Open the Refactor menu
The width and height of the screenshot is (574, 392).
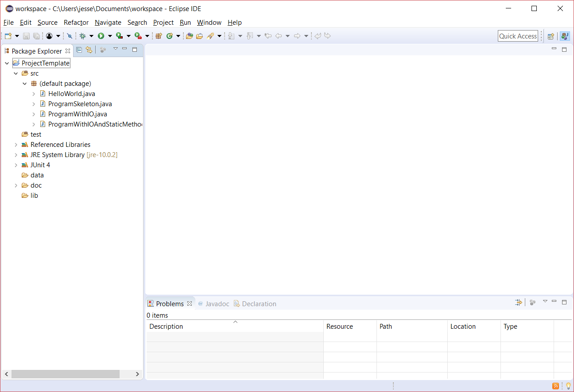[76, 23]
